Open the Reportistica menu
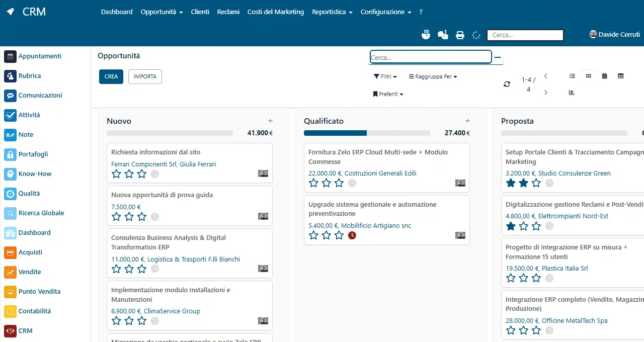The width and height of the screenshot is (644, 342). tap(332, 12)
